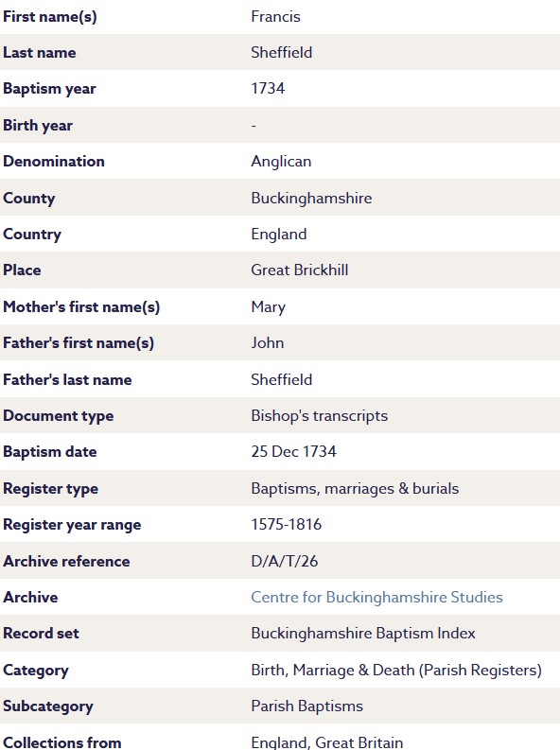
Task: Select the first name value Francis
Action: click(x=275, y=17)
